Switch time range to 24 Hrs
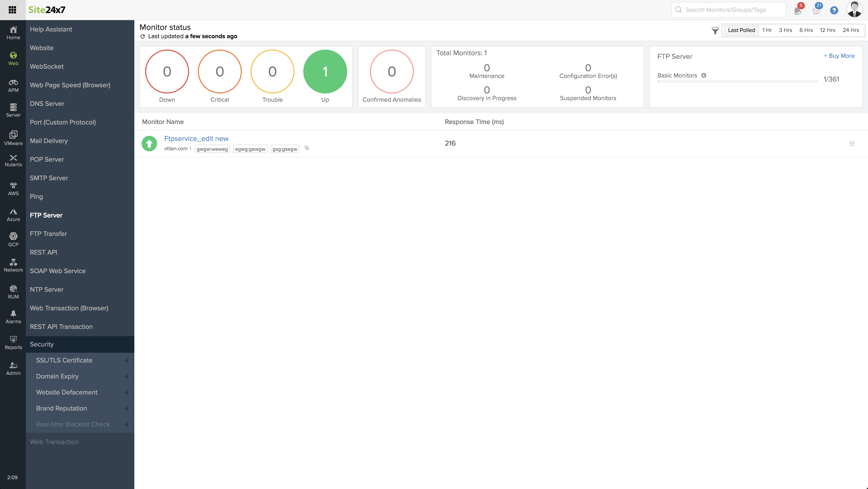This screenshot has height=489, width=868. point(850,30)
